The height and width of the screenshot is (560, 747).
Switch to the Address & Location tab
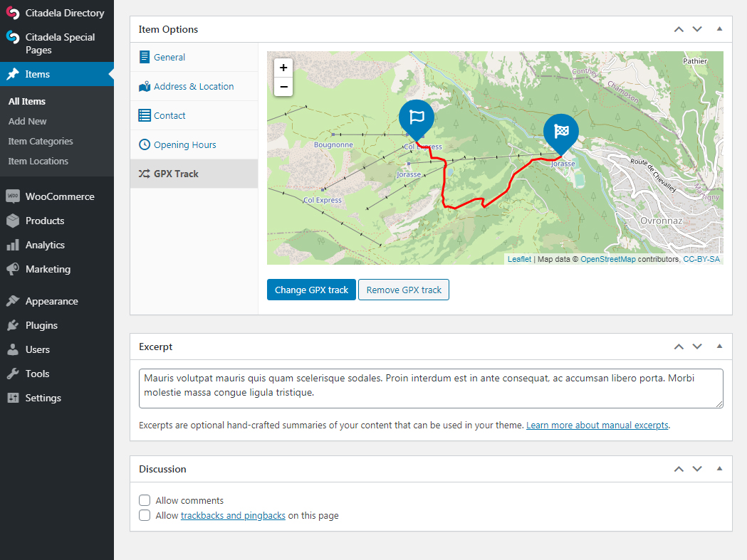(194, 86)
